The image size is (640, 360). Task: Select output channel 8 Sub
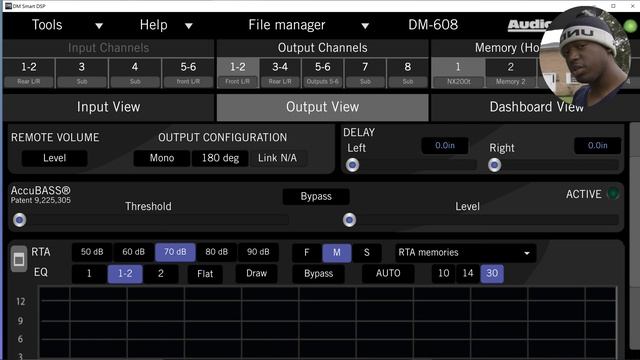pos(407,73)
